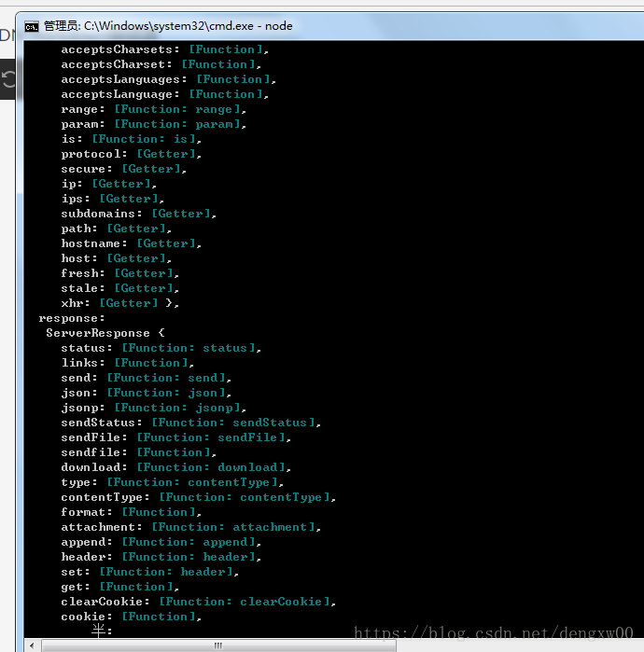Click the window title 'C:\Windows\system32\cmd.exe - node'
The image size is (644, 652).
point(189,26)
